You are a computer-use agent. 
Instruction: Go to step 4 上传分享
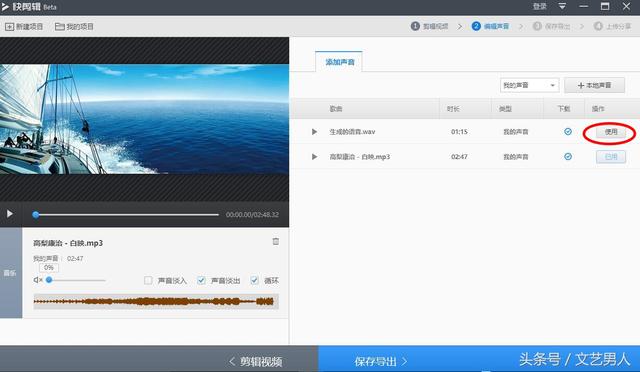point(612,26)
